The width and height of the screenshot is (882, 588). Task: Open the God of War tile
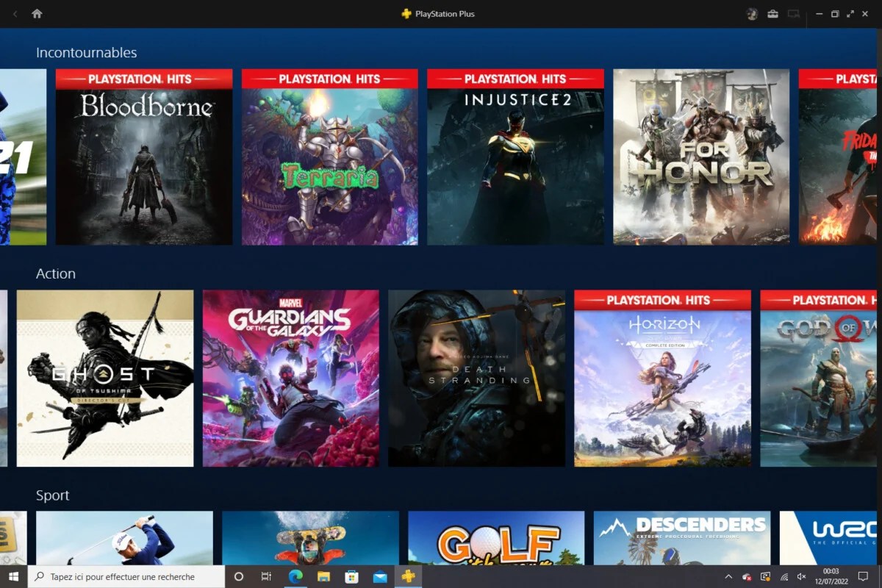click(819, 378)
